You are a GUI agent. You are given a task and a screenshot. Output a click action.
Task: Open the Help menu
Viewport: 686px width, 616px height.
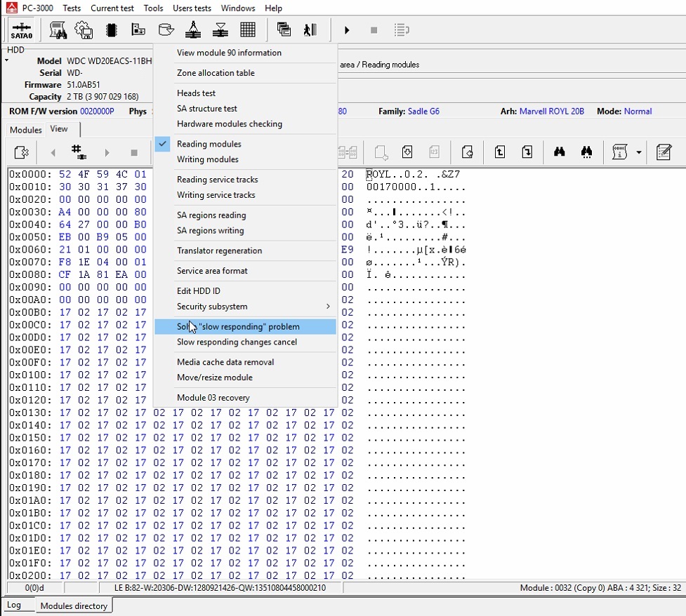pos(273,8)
